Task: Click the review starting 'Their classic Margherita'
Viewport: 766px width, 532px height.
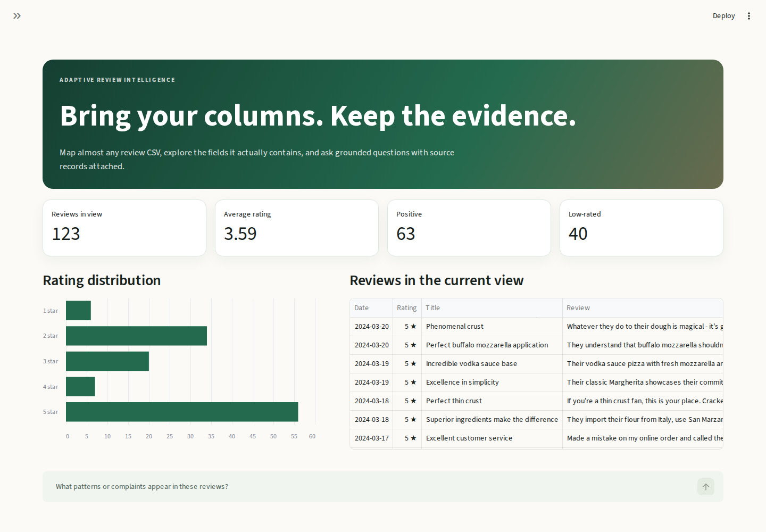Action: click(643, 383)
